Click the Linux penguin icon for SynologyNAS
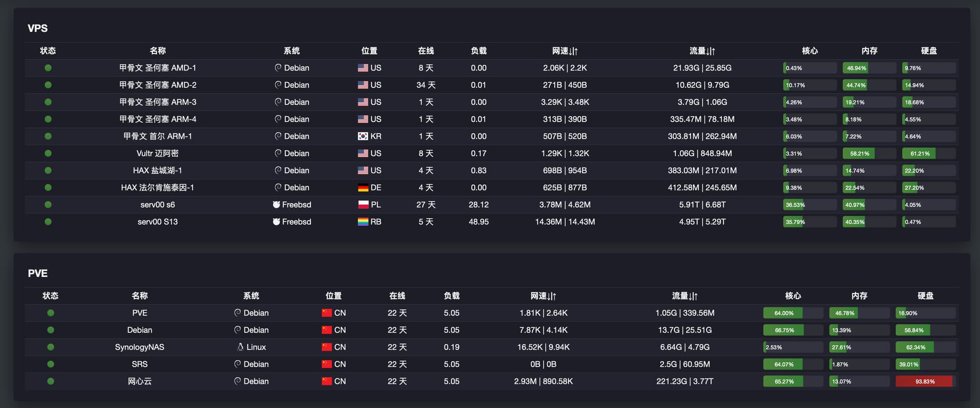The image size is (980, 408). tap(240, 347)
